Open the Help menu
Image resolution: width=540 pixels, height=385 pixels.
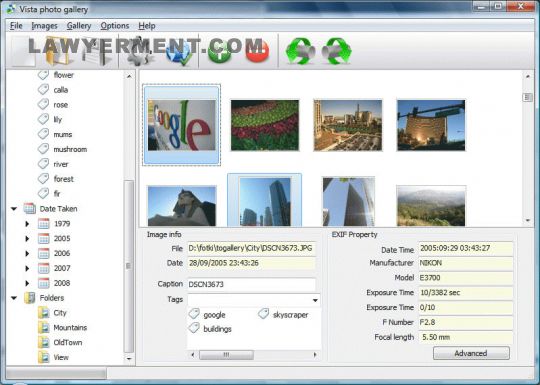click(147, 26)
